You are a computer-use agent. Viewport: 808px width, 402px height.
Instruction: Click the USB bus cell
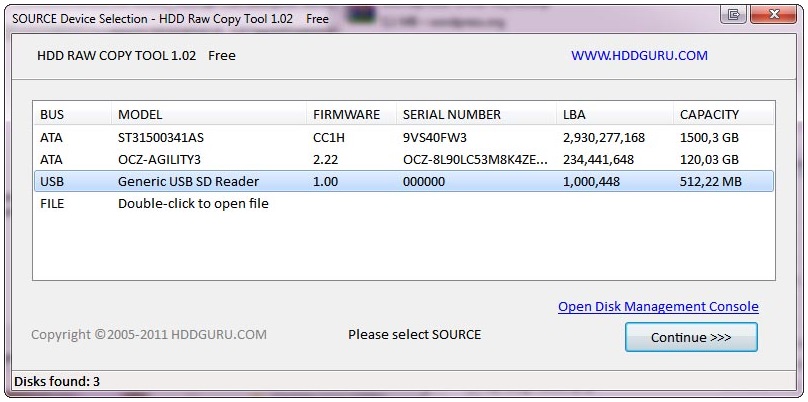point(52,181)
